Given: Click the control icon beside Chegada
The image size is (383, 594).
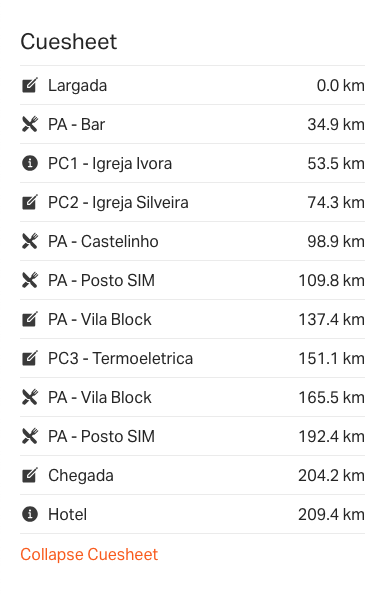Looking at the screenshot, I should (x=30, y=475).
